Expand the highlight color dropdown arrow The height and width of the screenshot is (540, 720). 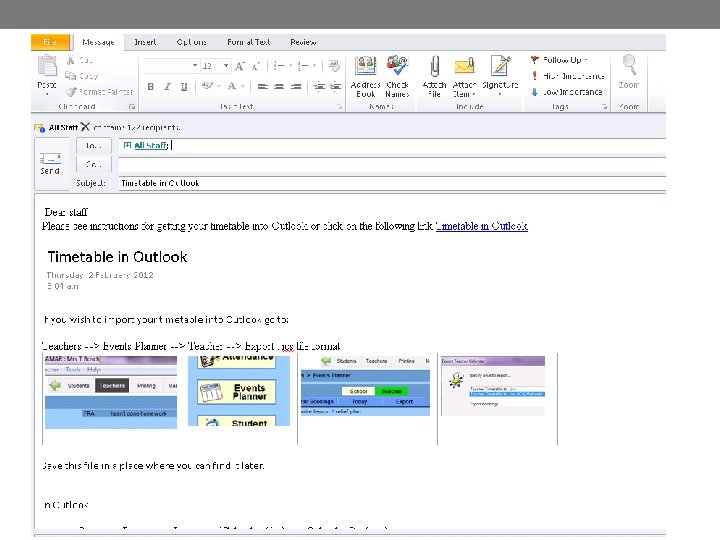[219, 86]
